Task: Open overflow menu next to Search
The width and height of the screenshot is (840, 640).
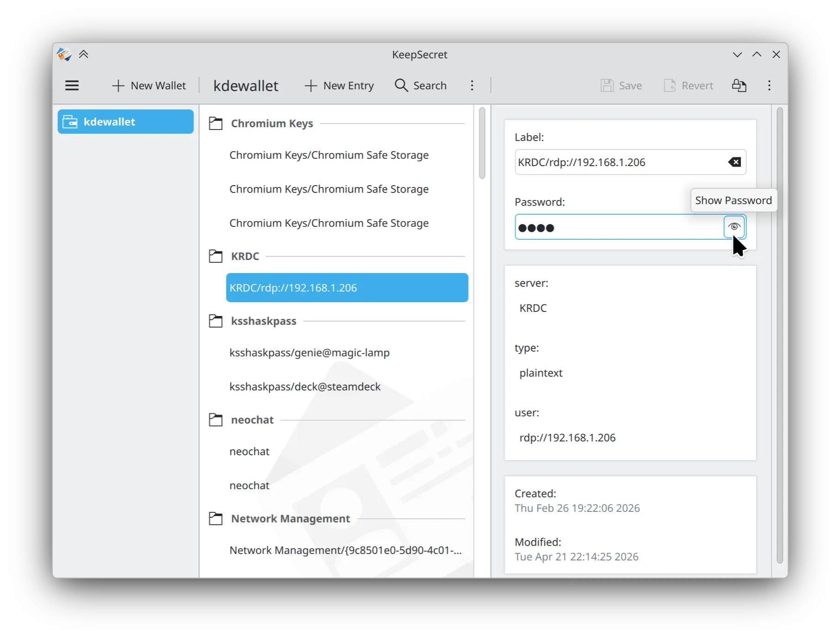Action: (x=472, y=86)
